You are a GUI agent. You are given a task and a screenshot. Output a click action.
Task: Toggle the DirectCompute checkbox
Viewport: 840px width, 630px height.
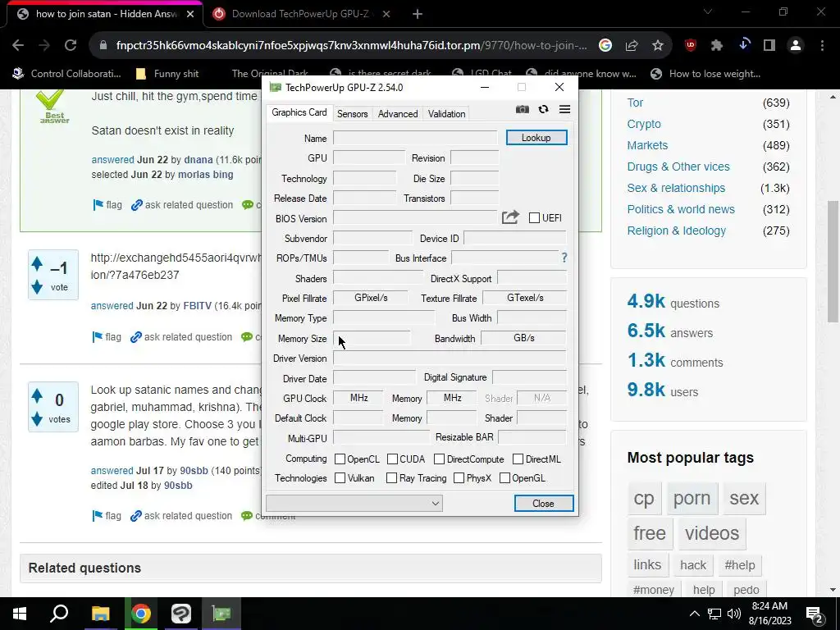coord(440,459)
